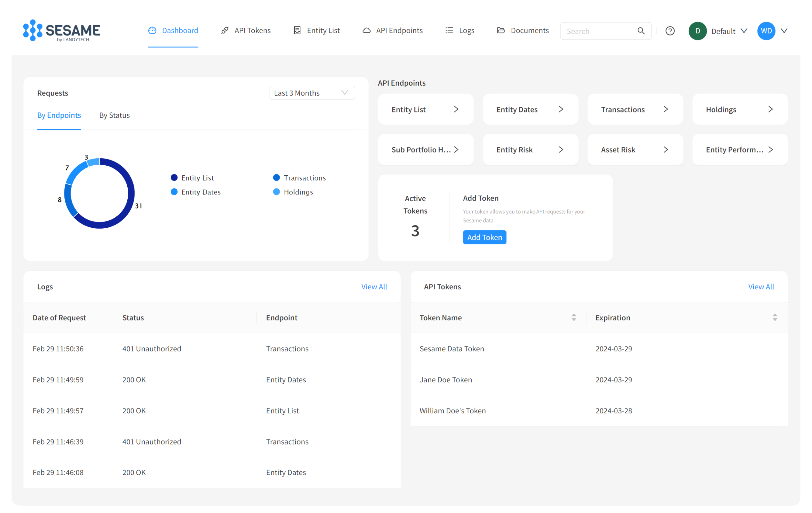
Task: Click the search magnifier icon
Action: 641,31
